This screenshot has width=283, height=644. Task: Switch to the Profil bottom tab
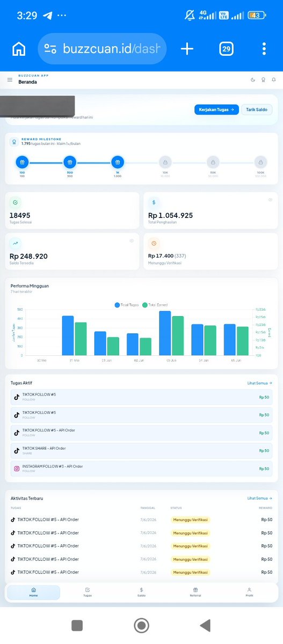249,592
